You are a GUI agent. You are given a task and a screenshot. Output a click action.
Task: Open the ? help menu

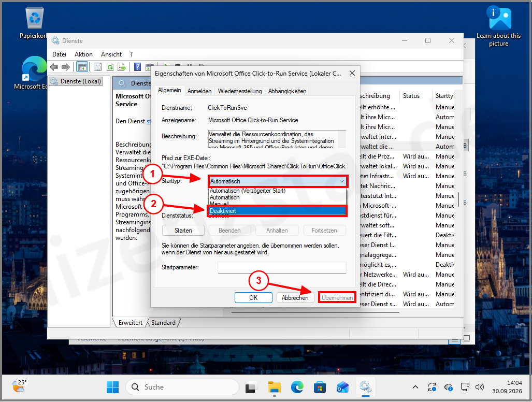(x=131, y=54)
